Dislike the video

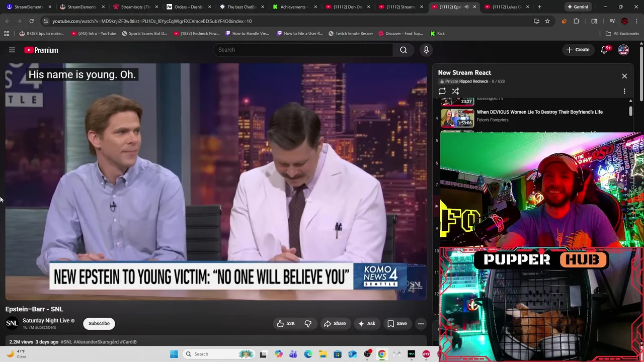[308, 324]
